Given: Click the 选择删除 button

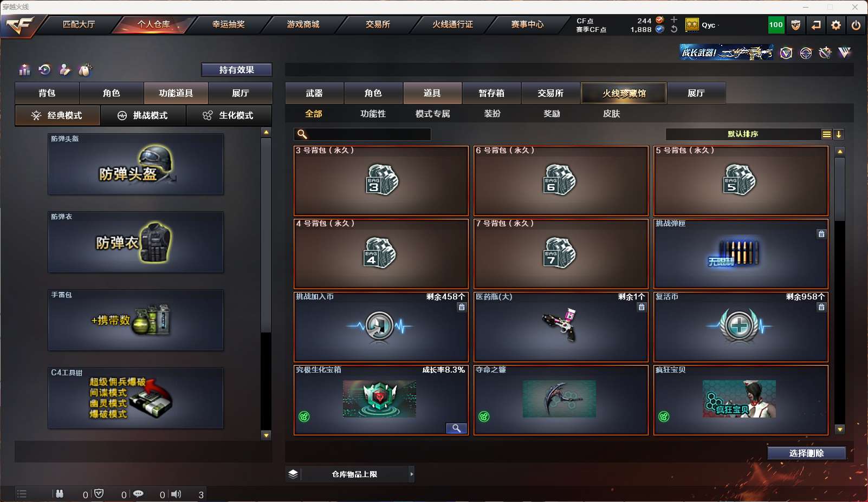Looking at the screenshot, I should (x=807, y=453).
